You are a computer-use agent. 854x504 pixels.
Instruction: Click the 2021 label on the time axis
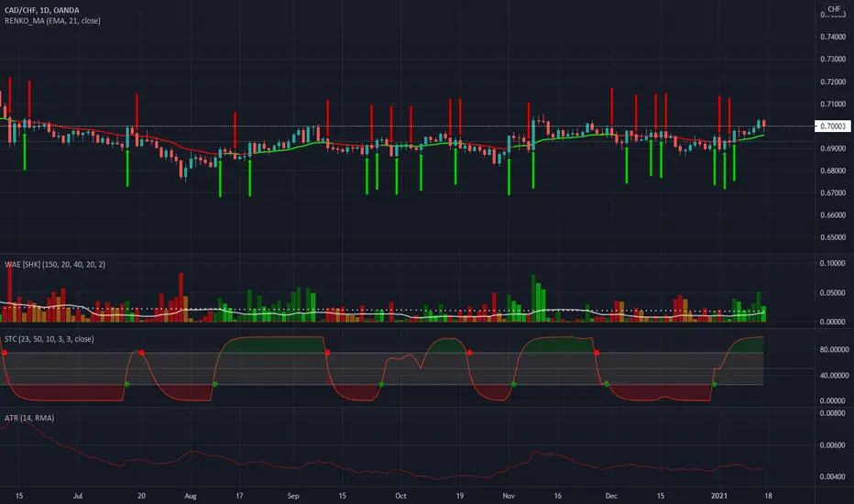[719, 496]
